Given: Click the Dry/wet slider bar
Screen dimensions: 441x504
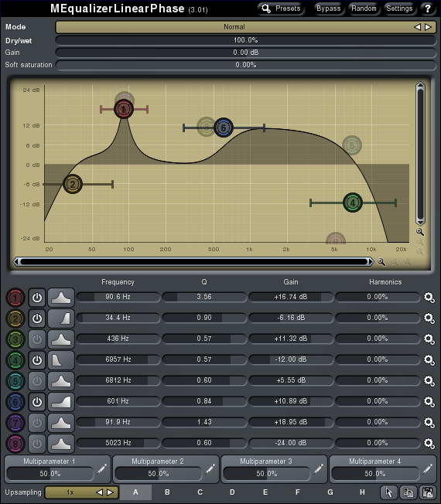Looking at the screenshot, I should [x=246, y=40].
